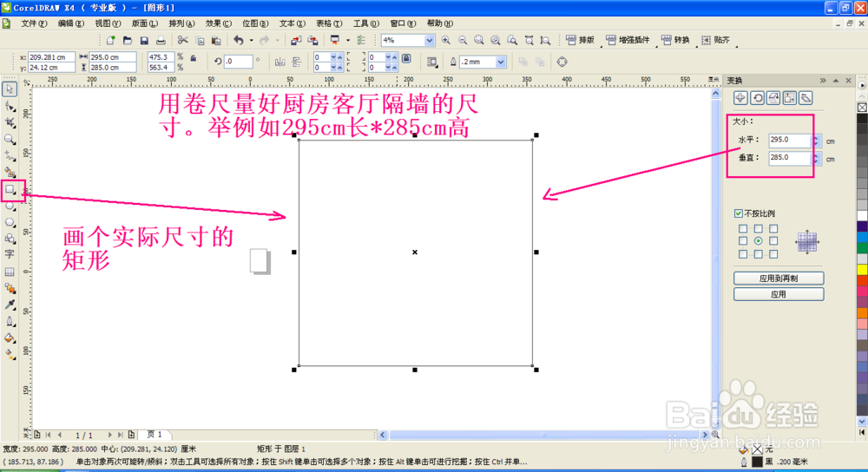
Task: Open the 效果(C) menu
Action: [x=219, y=23]
